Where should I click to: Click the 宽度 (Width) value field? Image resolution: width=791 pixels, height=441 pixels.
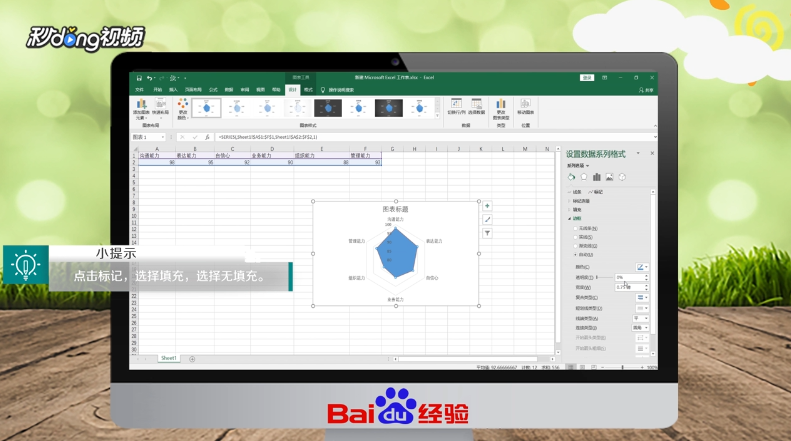[630, 287]
